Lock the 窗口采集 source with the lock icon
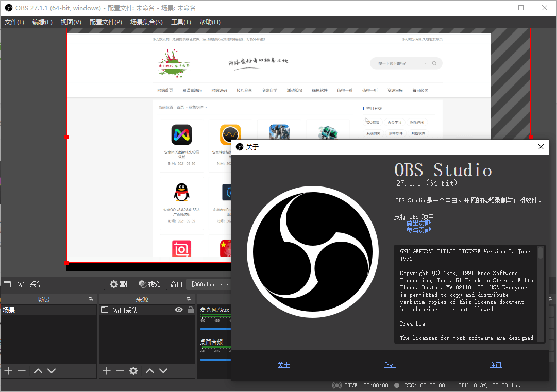The height and width of the screenshot is (392, 557). (190, 310)
